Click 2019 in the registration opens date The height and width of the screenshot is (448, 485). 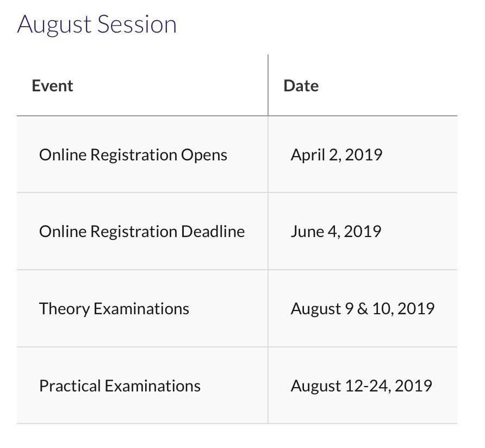click(x=364, y=155)
